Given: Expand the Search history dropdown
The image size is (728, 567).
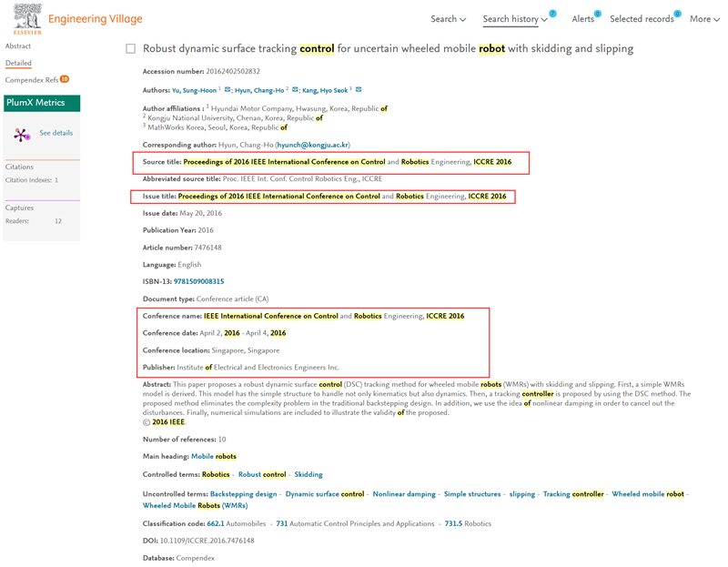Looking at the screenshot, I should 515,19.
